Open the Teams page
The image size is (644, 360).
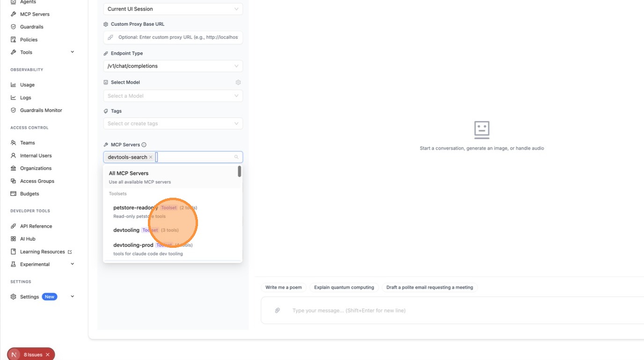(27, 143)
